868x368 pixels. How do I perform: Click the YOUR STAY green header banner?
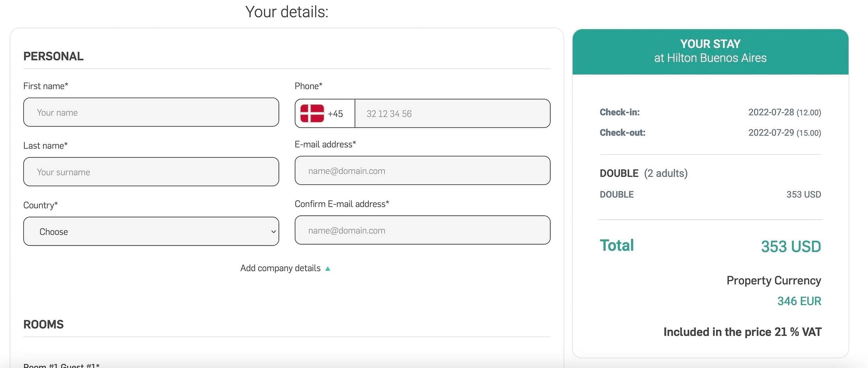pos(710,52)
